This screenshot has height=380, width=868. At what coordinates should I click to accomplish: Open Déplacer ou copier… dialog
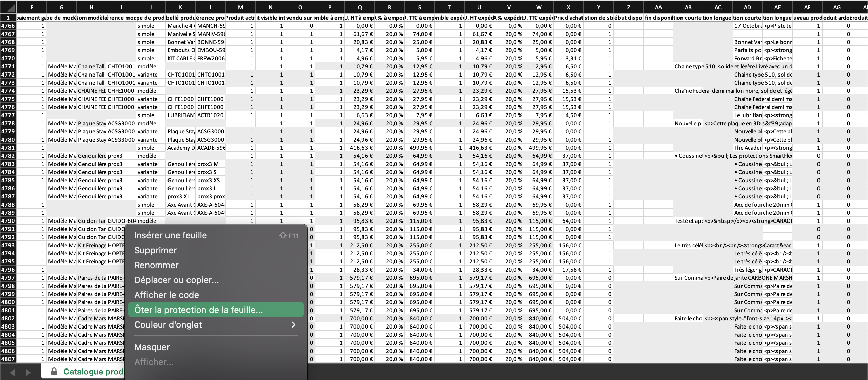pyautogui.click(x=176, y=280)
